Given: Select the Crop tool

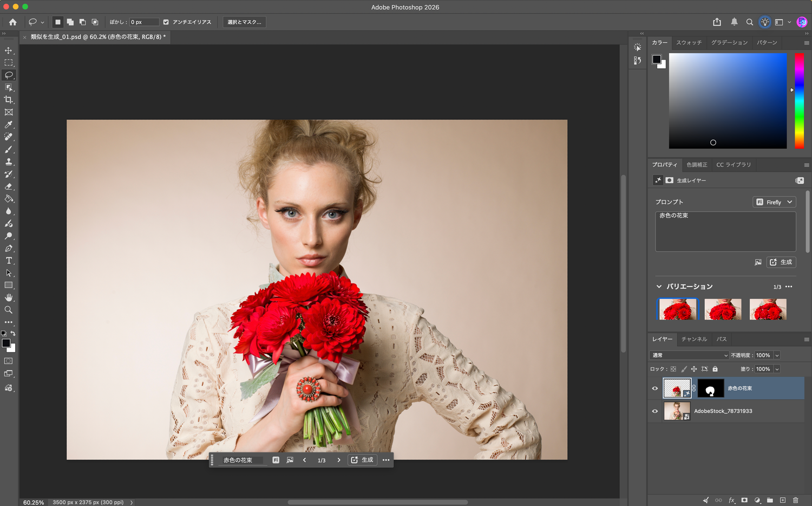Looking at the screenshot, I should [x=9, y=100].
